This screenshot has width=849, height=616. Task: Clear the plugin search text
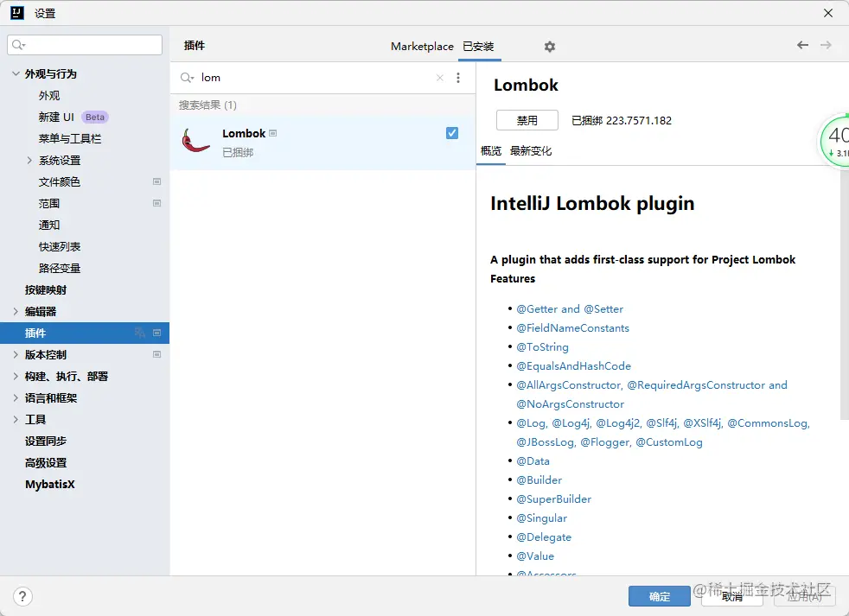point(440,78)
